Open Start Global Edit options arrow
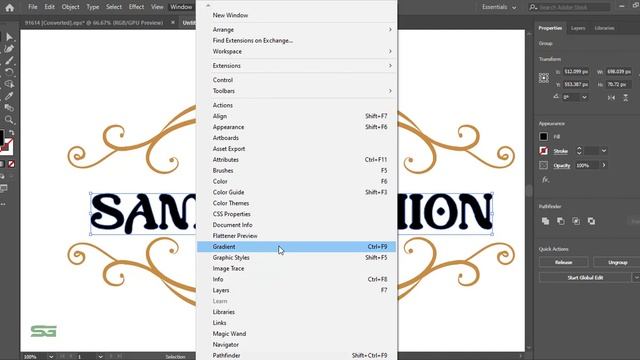Image resolution: width=640 pixels, height=360 pixels. 636,278
